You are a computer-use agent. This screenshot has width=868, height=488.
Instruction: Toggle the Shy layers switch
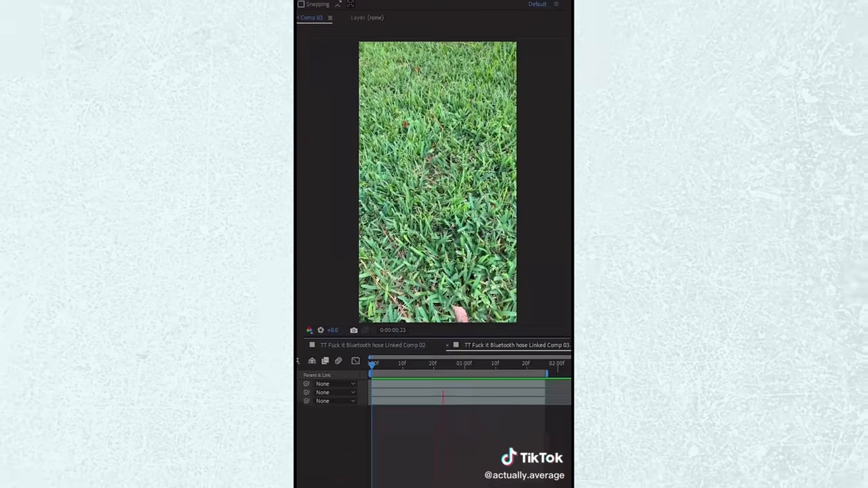pyautogui.click(x=312, y=361)
